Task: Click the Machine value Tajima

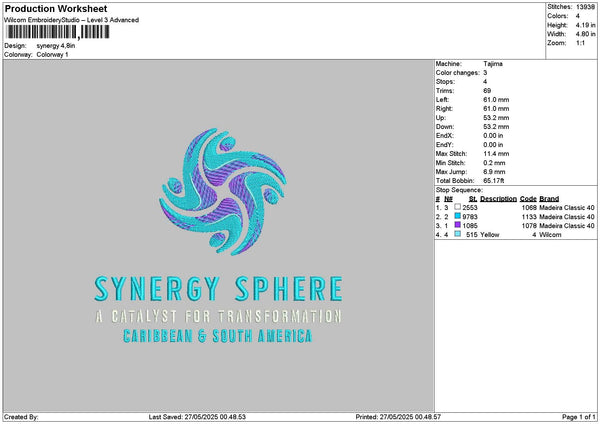Action: [x=493, y=62]
